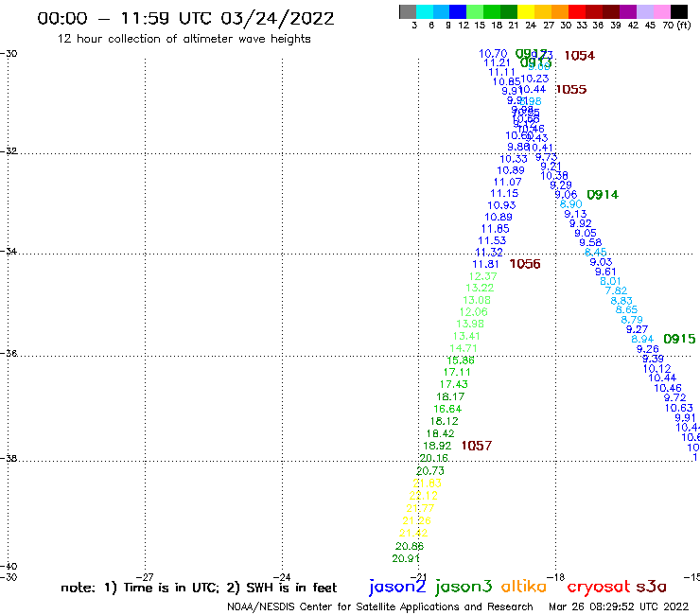The height and width of the screenshot is (615, 700).
Task: Click the wave height value '21.77'
Action: pos(420,508)
